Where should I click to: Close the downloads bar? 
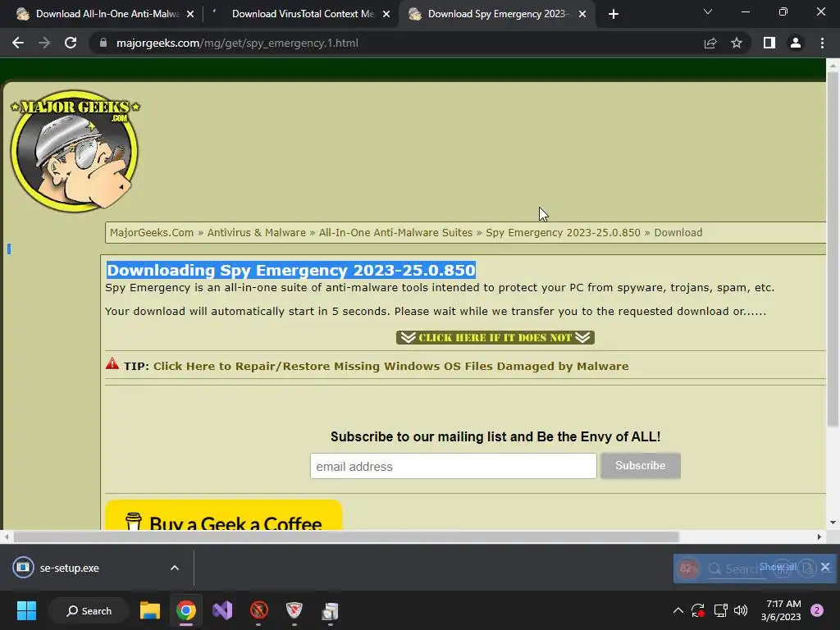pos(825,566)
